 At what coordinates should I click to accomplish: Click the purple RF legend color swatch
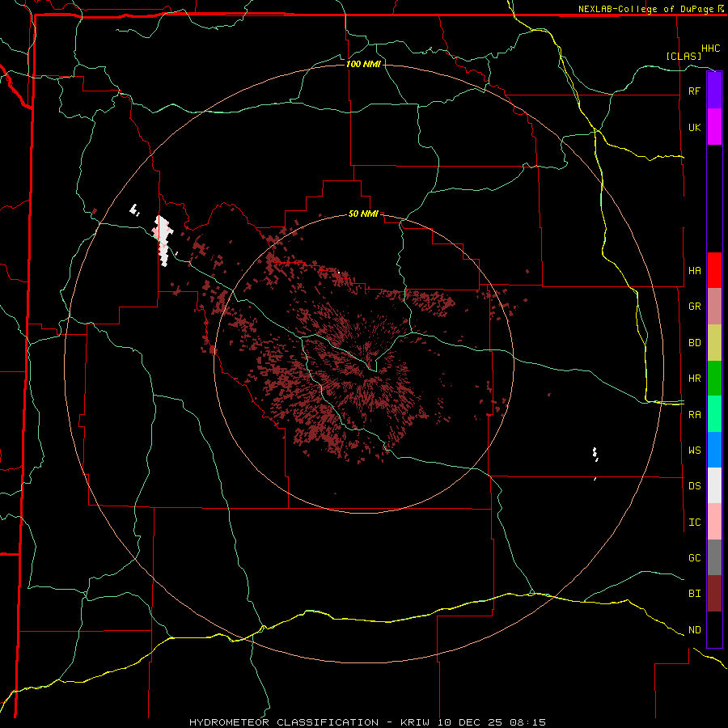click(714, 91)
